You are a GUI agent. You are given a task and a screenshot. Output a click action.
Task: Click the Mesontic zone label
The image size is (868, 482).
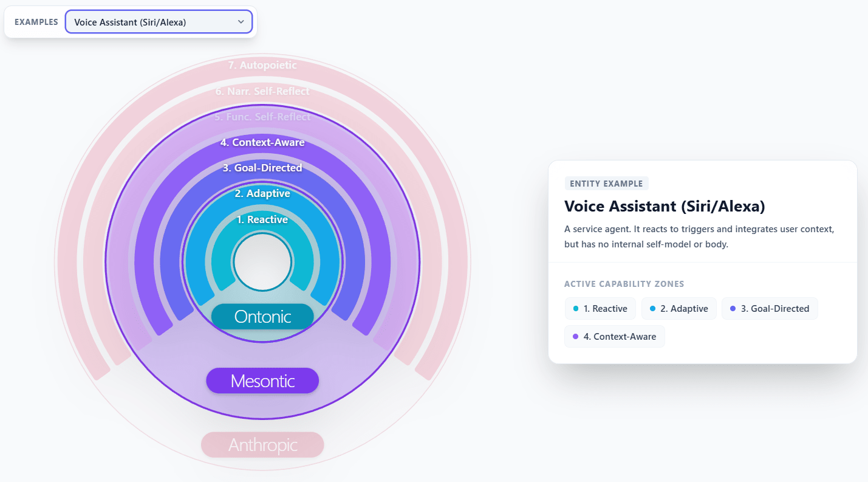click(x=262, y=381)
